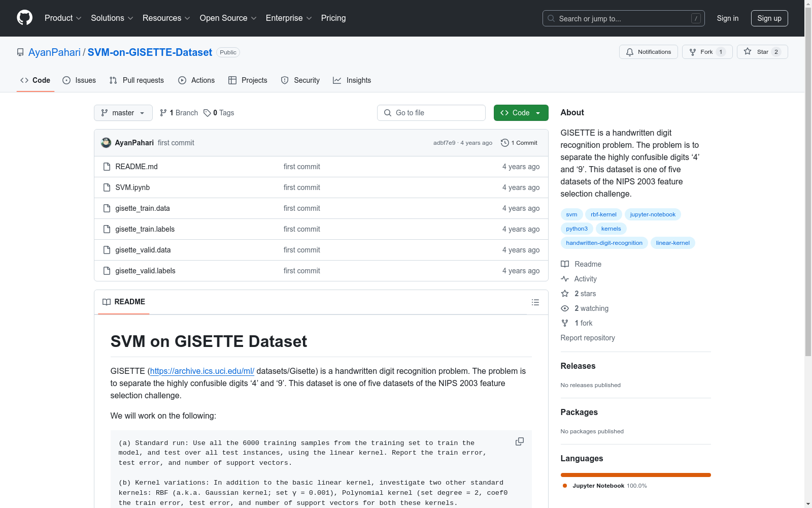Click the branch icon beside 1 Branch
812x508 pixels.
point(163,113)
